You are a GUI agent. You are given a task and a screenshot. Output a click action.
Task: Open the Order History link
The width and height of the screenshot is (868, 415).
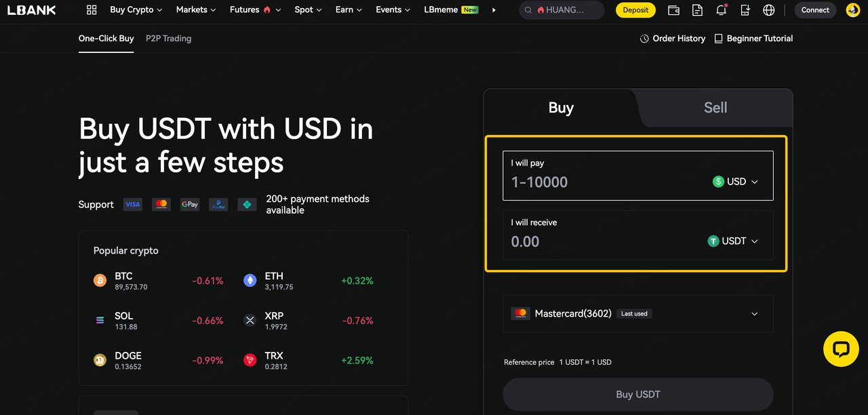click(x=673, y=39)
